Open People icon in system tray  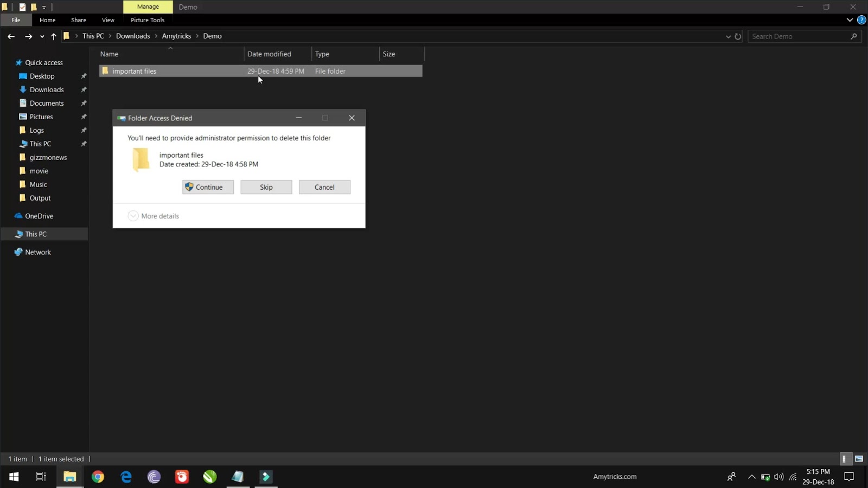tap(731, 477)
